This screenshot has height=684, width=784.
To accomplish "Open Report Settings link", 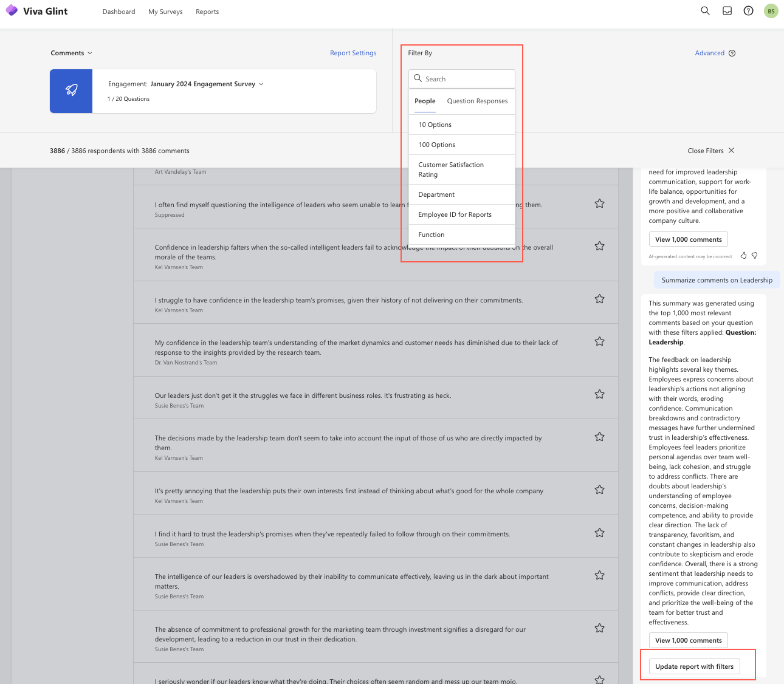I will 353,53.
